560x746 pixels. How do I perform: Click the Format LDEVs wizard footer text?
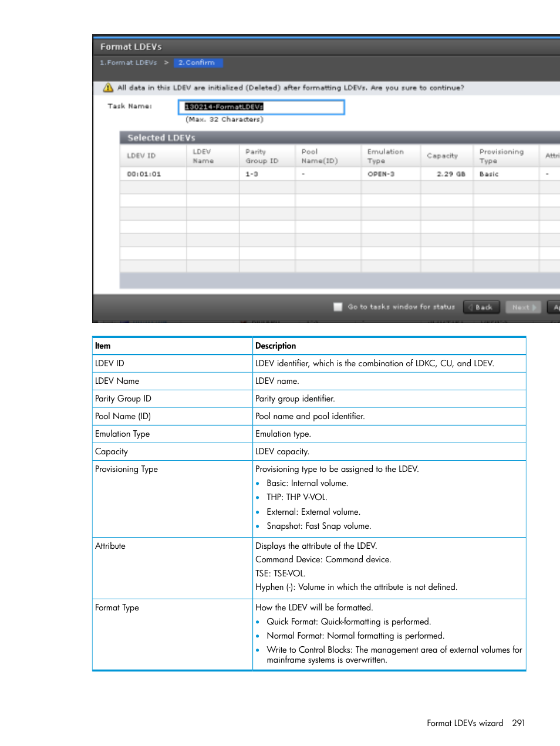point(465,723)
